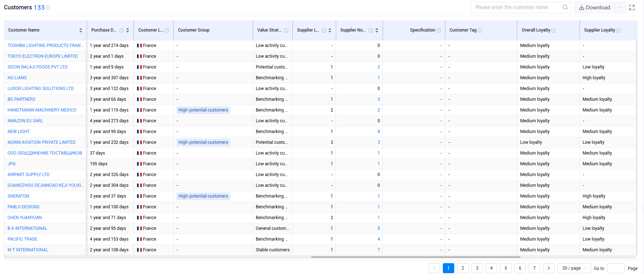Expand table to fullscreen view

tap(632, 8)
